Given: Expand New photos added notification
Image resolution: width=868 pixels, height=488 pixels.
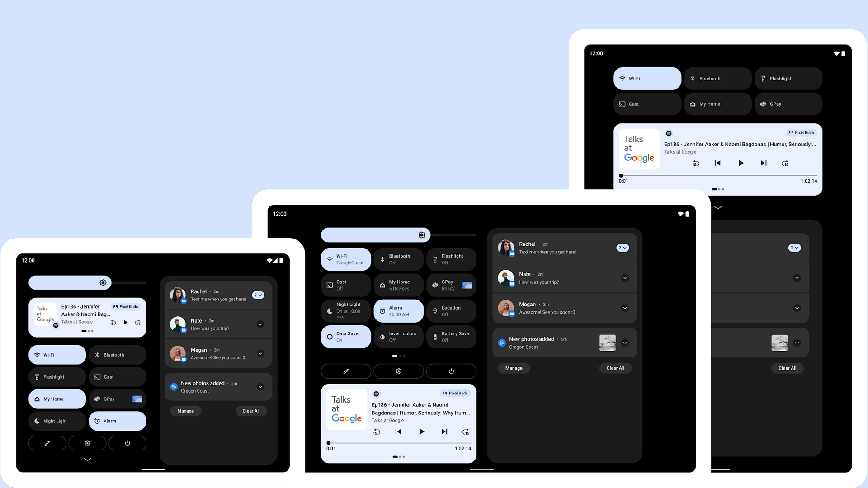Looking at the screenshot, I should [x=259, y=387].
